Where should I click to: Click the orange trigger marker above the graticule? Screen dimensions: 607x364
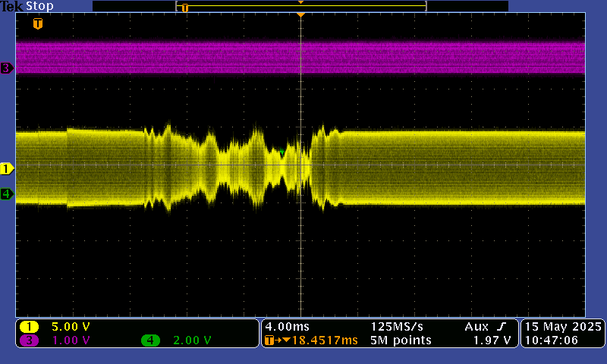(300, 14)
